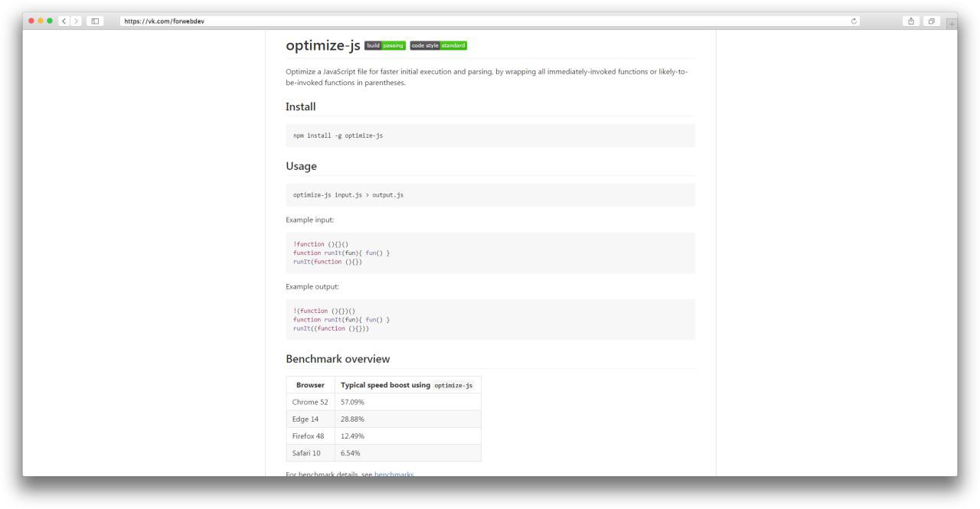Click the code style standard badge
The width and height of the screenshot is (980, 509).
click(x=439, y=45)
